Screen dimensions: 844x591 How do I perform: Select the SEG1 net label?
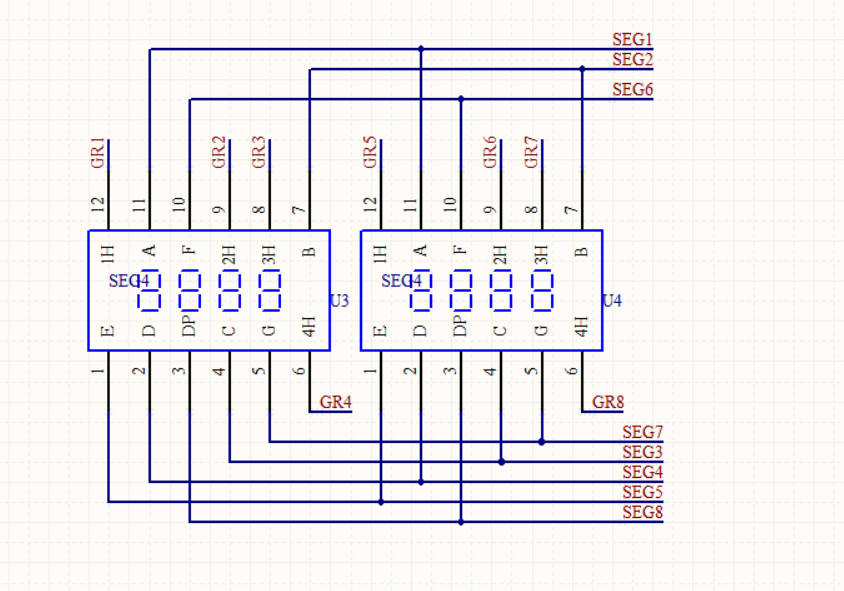point(632,39)
